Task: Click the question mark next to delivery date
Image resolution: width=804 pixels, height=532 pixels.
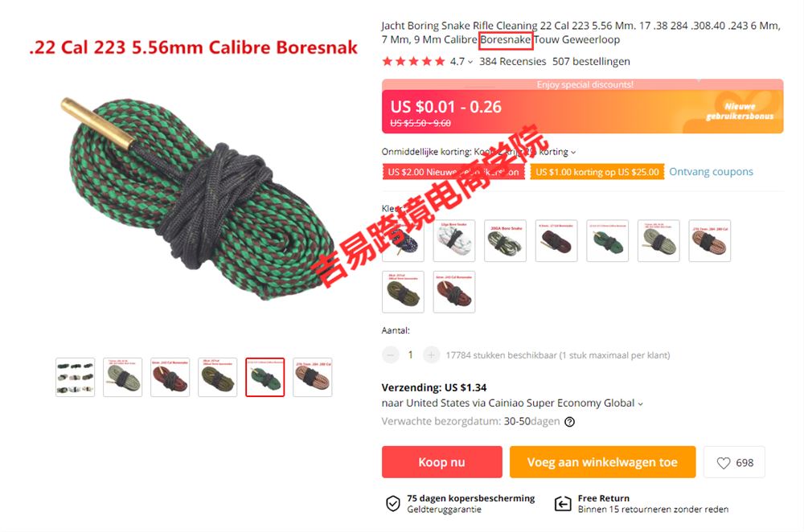Action: [x=570, y=422]
